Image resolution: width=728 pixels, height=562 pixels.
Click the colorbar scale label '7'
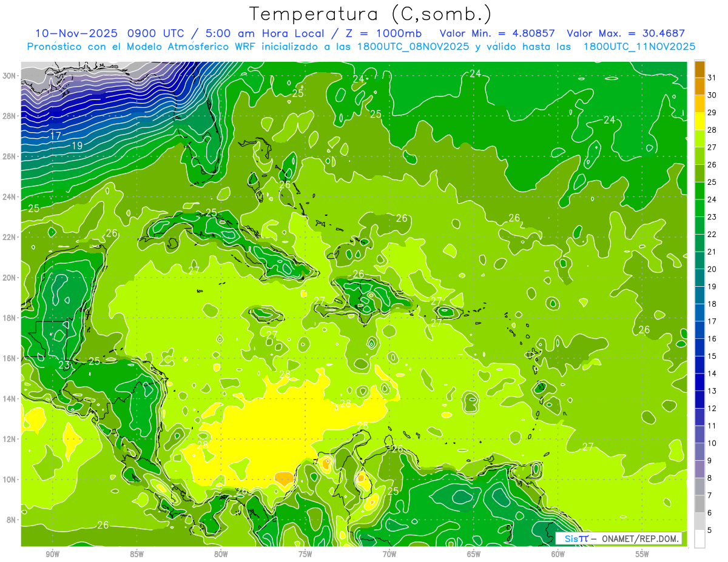pos(710,495)
